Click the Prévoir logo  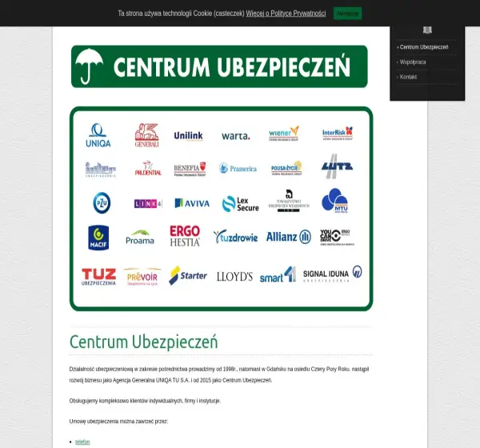pyautogui.click(x=142, y=277)
